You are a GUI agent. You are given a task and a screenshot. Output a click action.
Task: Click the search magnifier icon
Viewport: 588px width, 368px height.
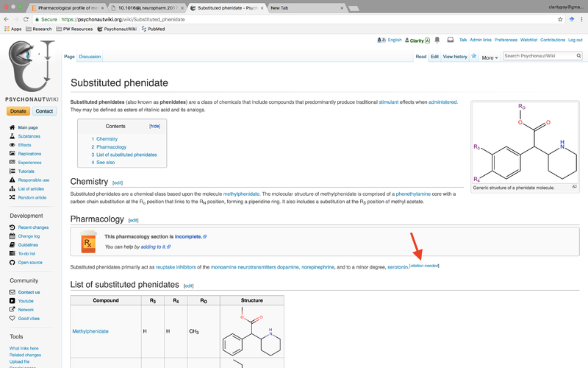(578, 56)
